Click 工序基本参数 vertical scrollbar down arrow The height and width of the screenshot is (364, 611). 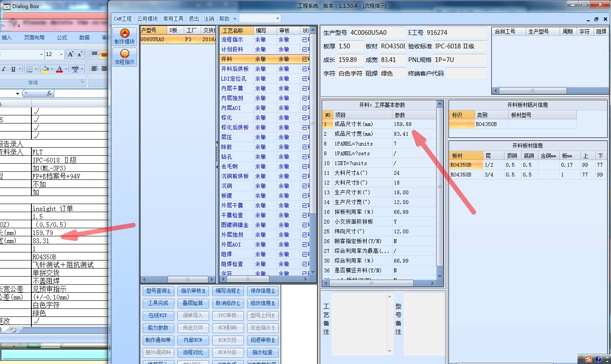click(x=440, y=276)
